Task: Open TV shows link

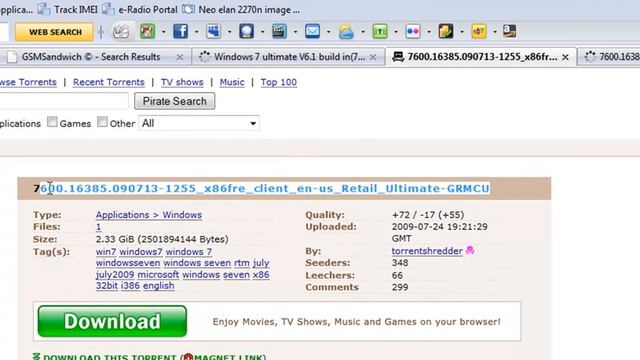Action: (x=182, y=82)
